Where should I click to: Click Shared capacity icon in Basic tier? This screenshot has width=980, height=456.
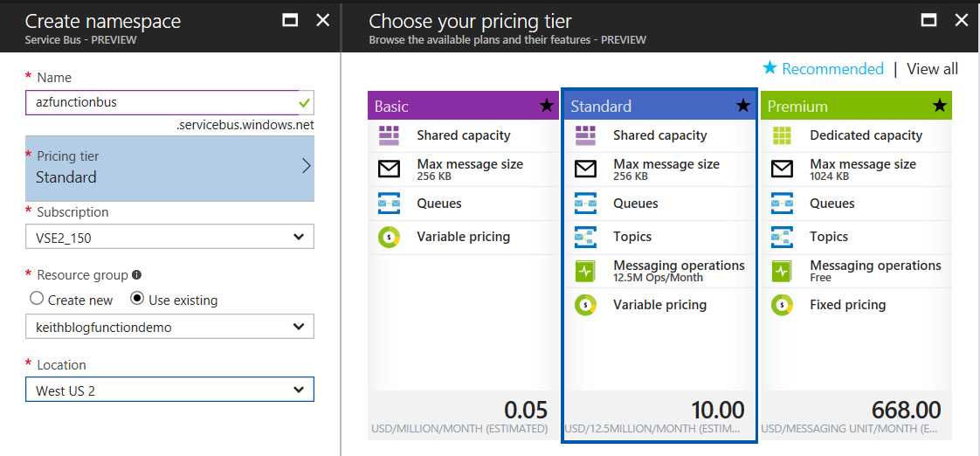click(x=389, y=135)
